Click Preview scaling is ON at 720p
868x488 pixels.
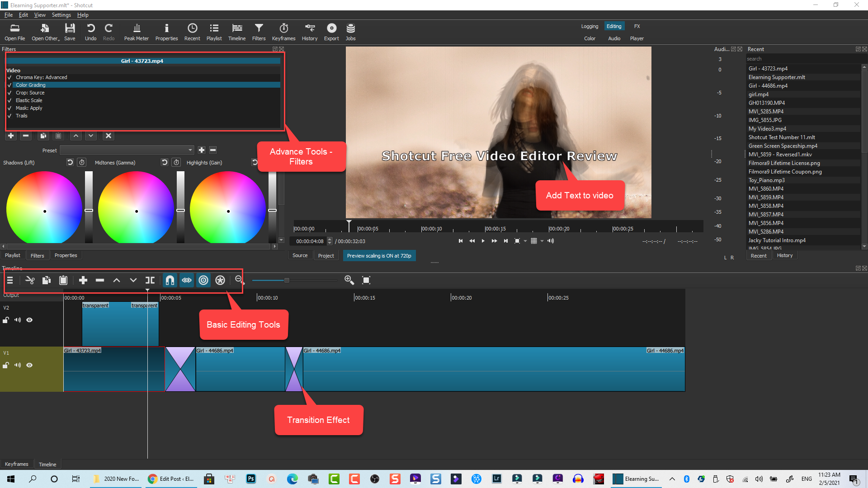pos(379,256)
